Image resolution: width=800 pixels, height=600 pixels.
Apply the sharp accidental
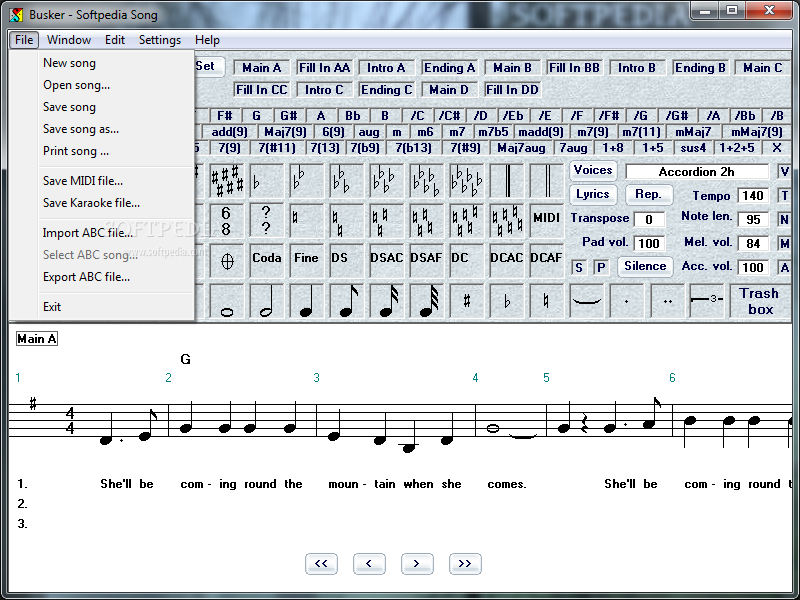coord(466,302)
